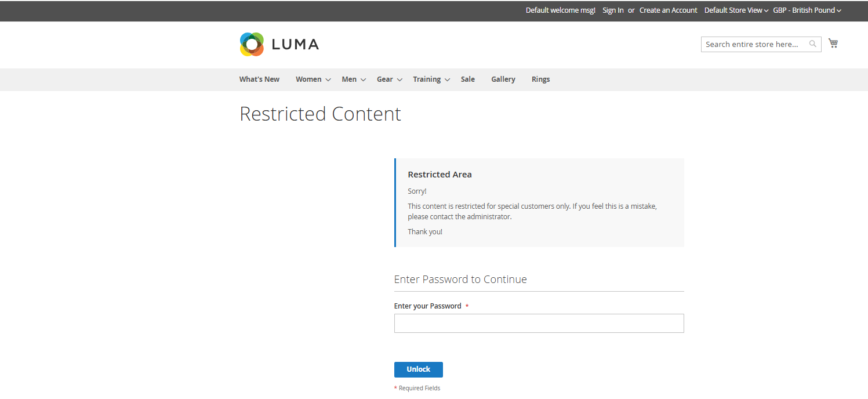Click the Luma logo icon

click(252, 45)
